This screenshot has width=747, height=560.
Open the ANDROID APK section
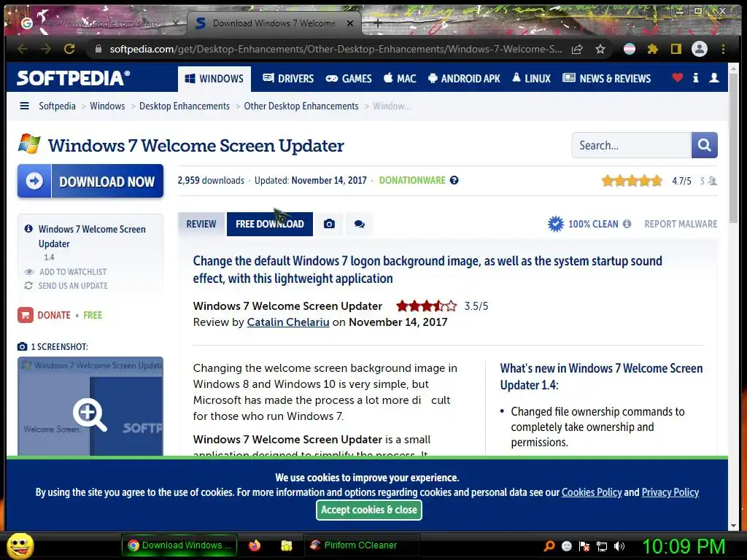tap(464, 79)
